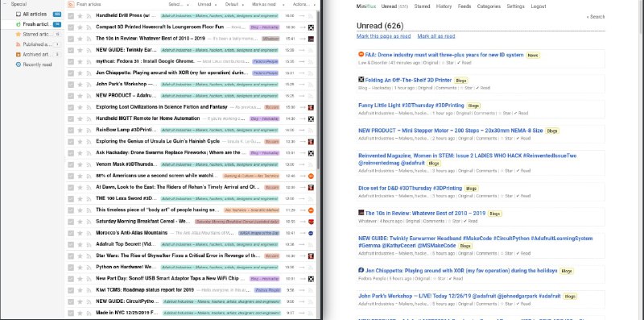Tick the checkbox for The 10s in Review article
644x320 pixels.
pyautogui.click(x=71, y=39)
